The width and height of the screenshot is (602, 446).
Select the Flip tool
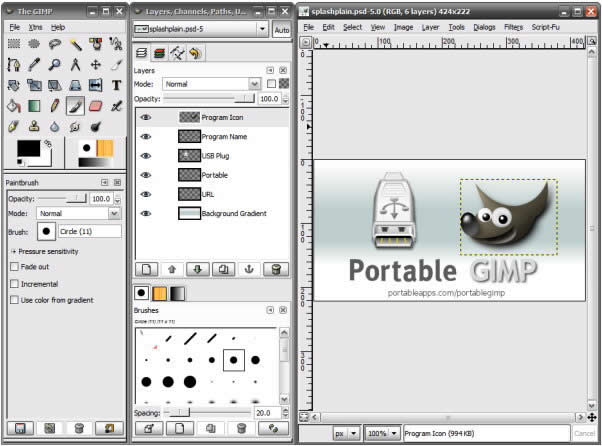tap(96, 85)
